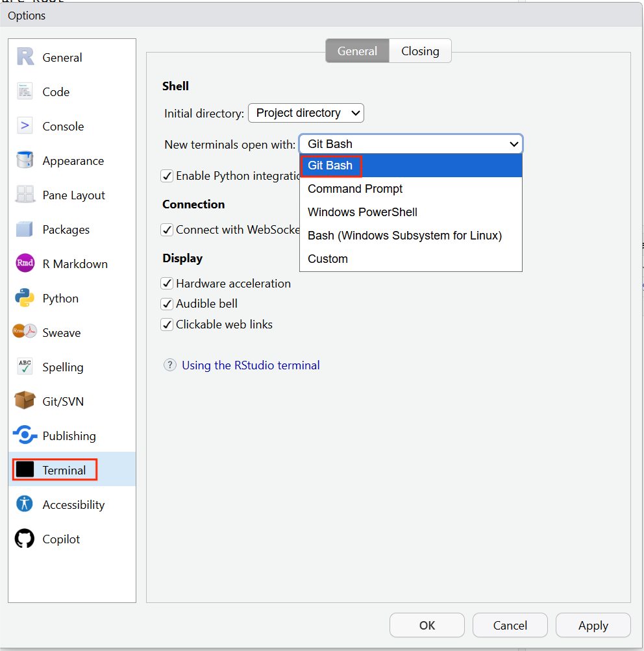Select Windows PowerShell option
The width and height of the screenshot is (644, 651).
[411, 212]
